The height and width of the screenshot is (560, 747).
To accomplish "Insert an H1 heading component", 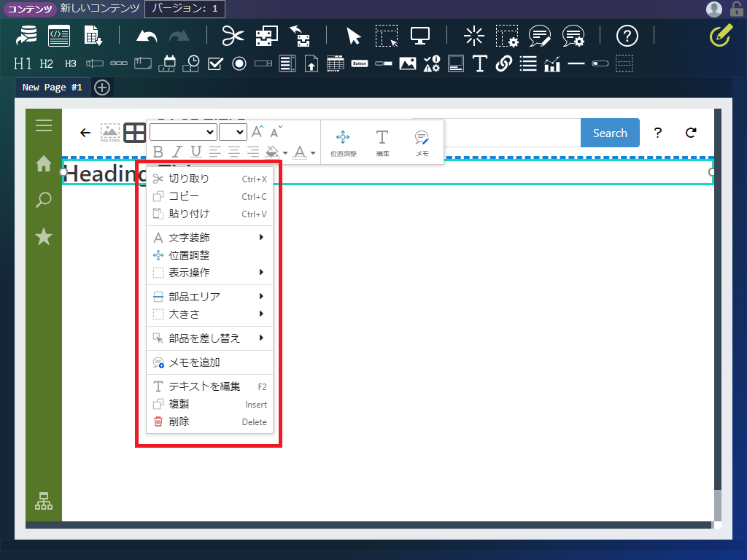I will (23, 63).
